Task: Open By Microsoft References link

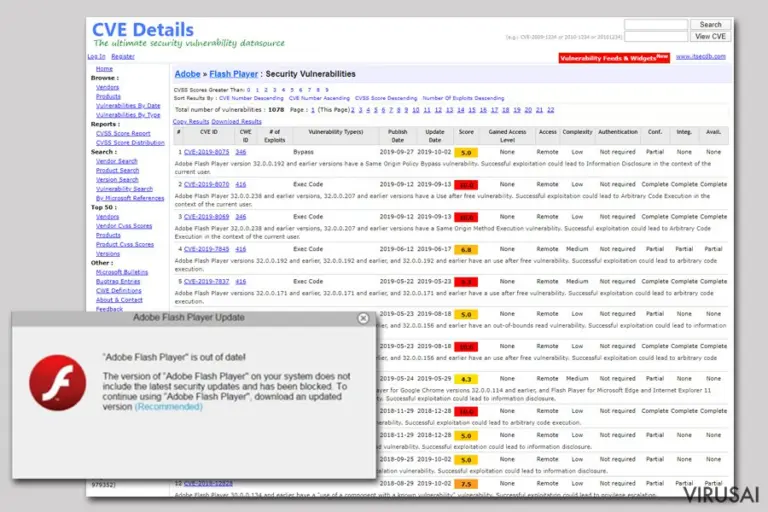Action: coord(130,198)
